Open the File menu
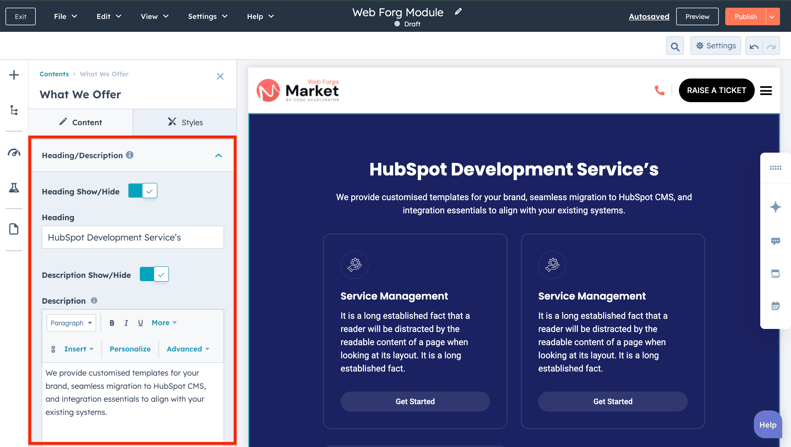The image size is (791, 447). 65,17
